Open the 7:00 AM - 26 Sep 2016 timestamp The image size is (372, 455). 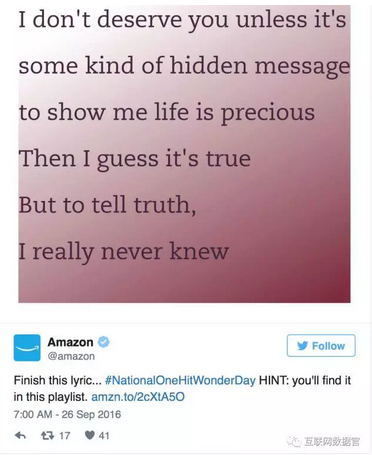[67, 414]
